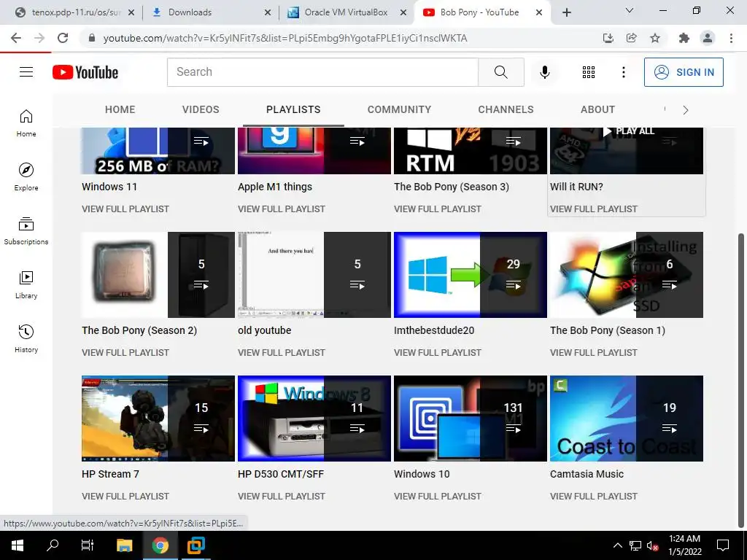Open VirtualBox from taskbar
Screen dimensions: 747x560
click(x=196, y=545)
